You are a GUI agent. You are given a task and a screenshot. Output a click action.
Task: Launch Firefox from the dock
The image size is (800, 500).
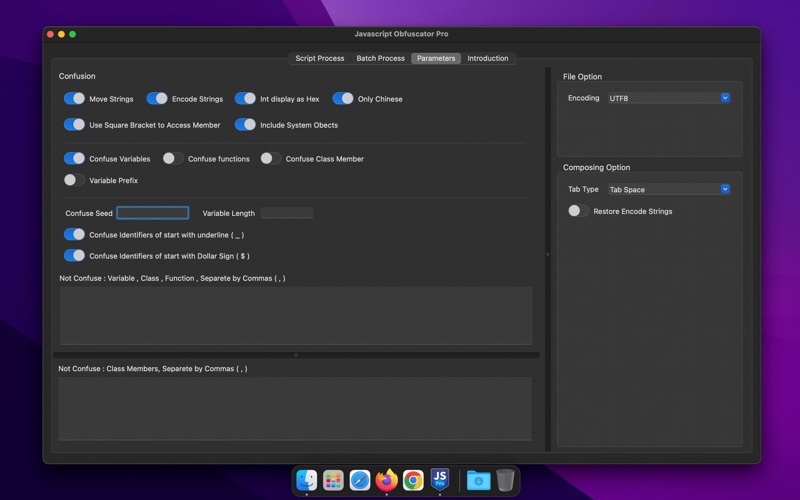click(x=387, y=481)
